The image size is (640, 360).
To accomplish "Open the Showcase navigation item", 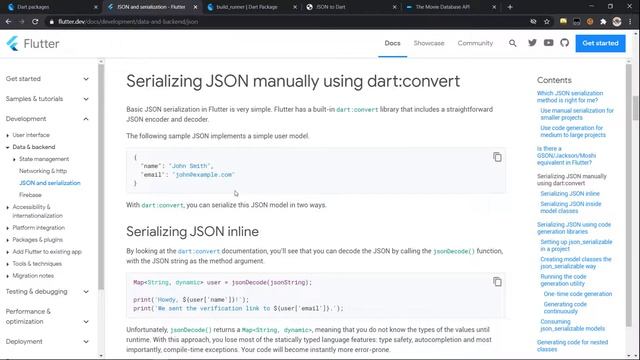I will coord(429,43).
